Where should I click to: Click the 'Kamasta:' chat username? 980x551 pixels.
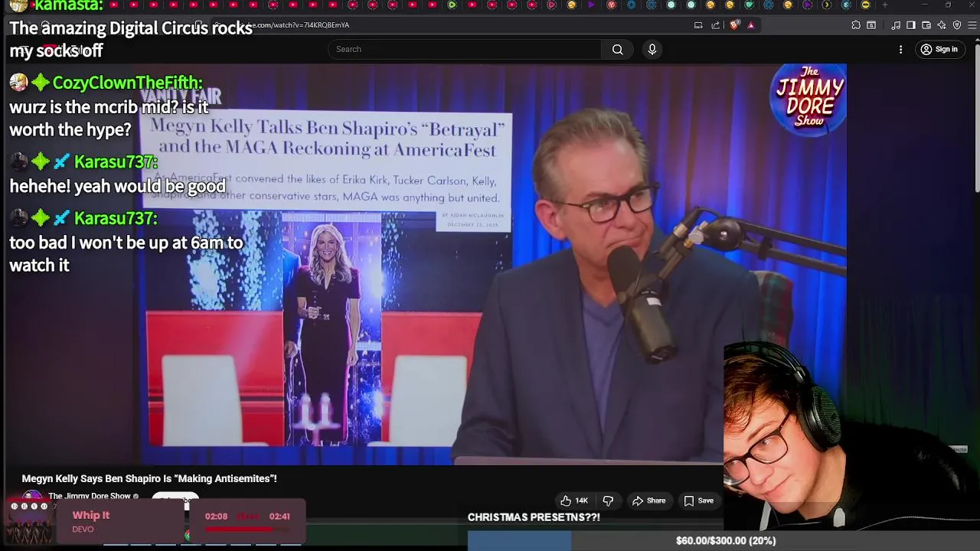[x=68, y=5]
